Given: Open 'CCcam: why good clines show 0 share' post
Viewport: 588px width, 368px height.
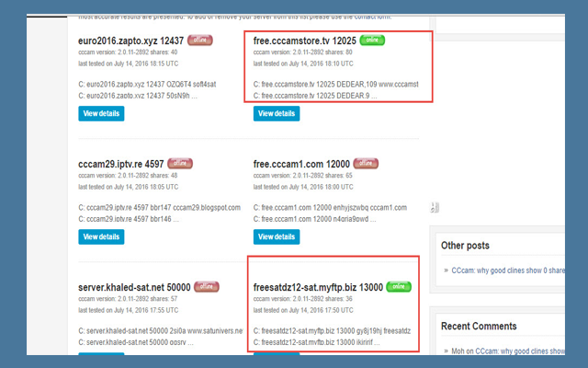Looking at the screenshot, I should pyautogui.click(x=508, y=270).
